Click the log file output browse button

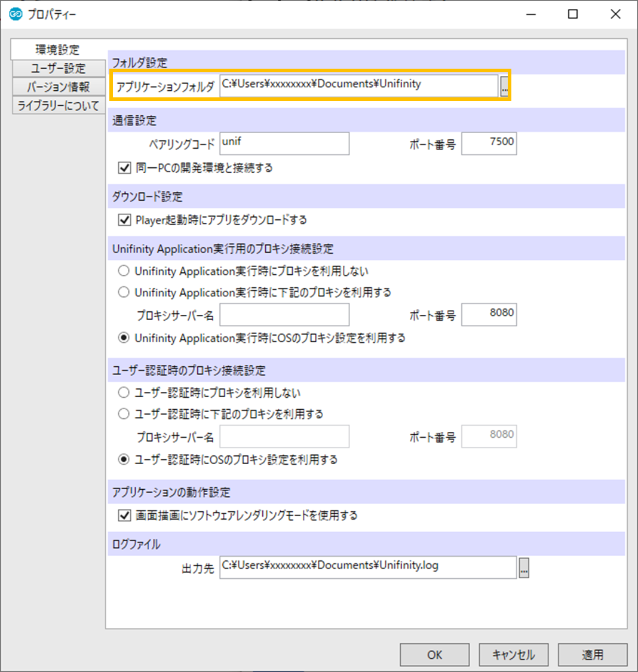pos(524,567)
